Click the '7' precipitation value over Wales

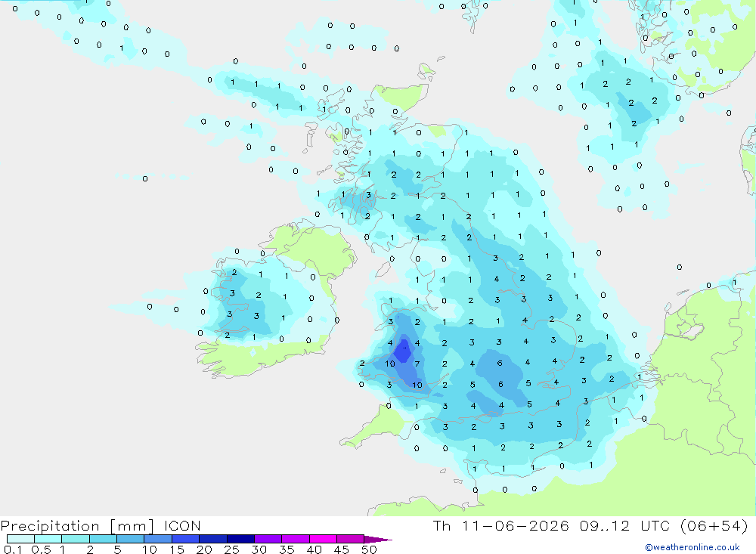417,364
